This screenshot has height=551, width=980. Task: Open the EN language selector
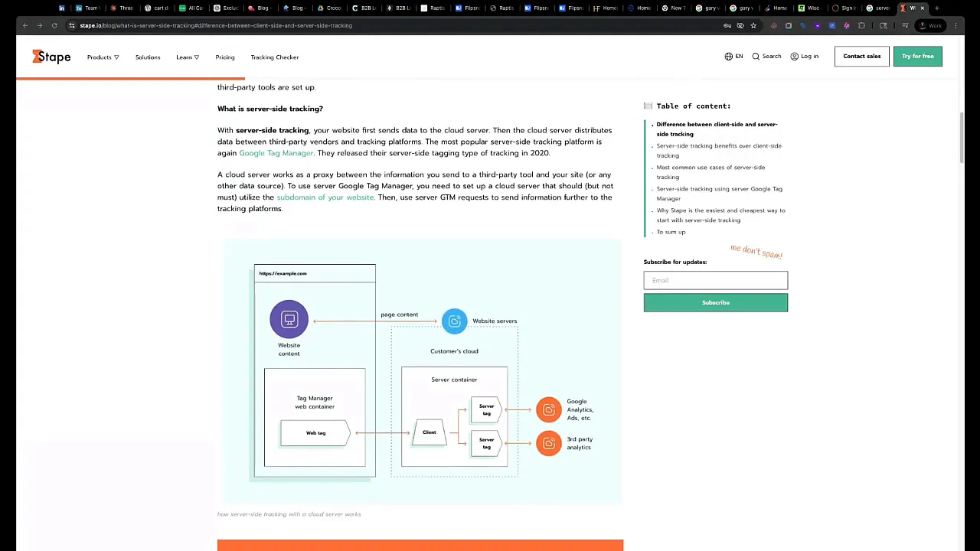[x=733, y=56]
